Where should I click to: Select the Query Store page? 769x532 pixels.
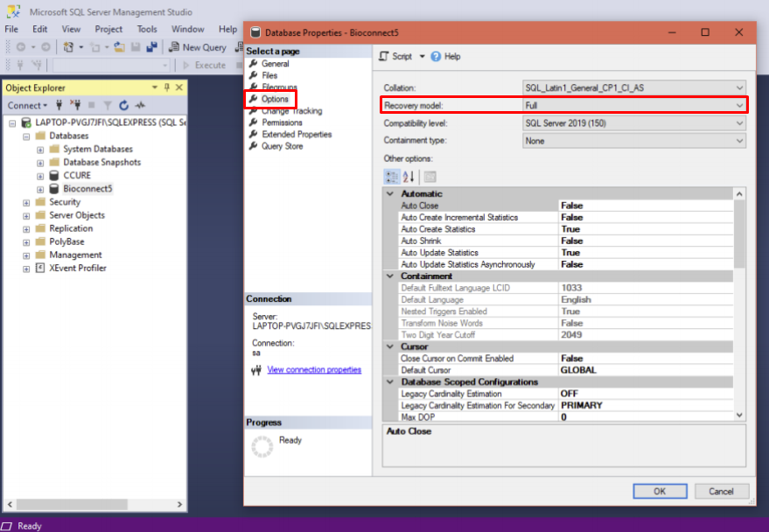coord(282,146)
